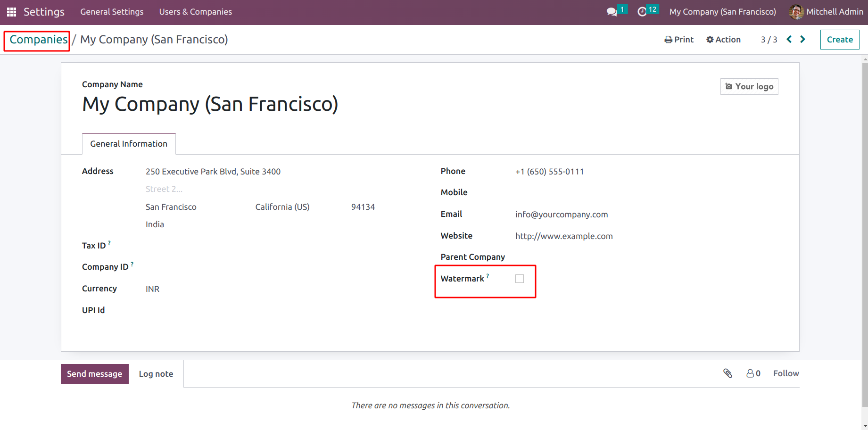
Task: Go back to Companies breadcrumb
Action: tap(39, 40)
